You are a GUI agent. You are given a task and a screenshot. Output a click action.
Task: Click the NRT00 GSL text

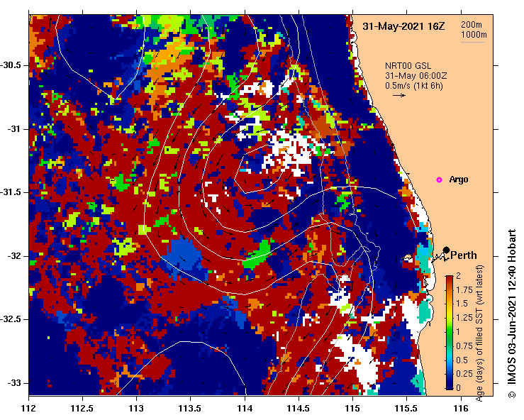click(408, 66)
